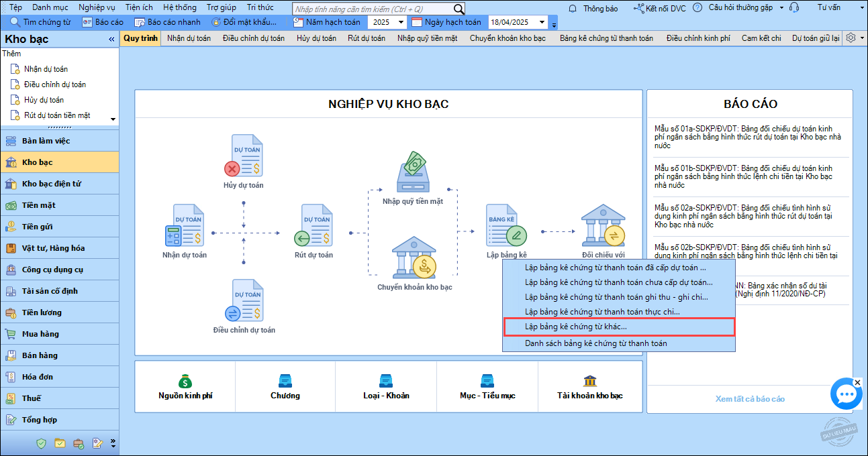Image resolution: width=868 pixels, height=456 pixels.
Task: Click Đổi mật khẩu toolbar button
Action: click(243, 22)
